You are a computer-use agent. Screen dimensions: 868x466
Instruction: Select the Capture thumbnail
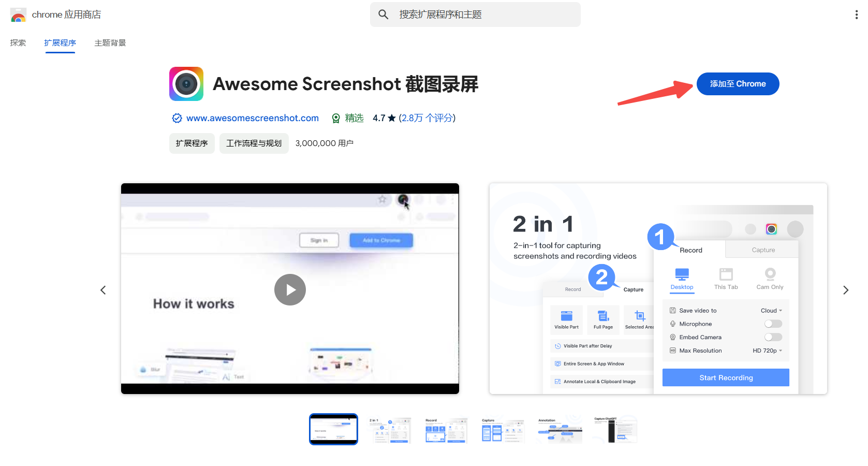point(503,430)
